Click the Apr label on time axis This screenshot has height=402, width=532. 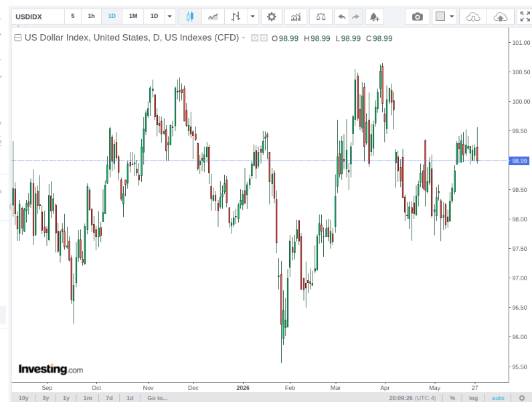click(x=385, y=388)
